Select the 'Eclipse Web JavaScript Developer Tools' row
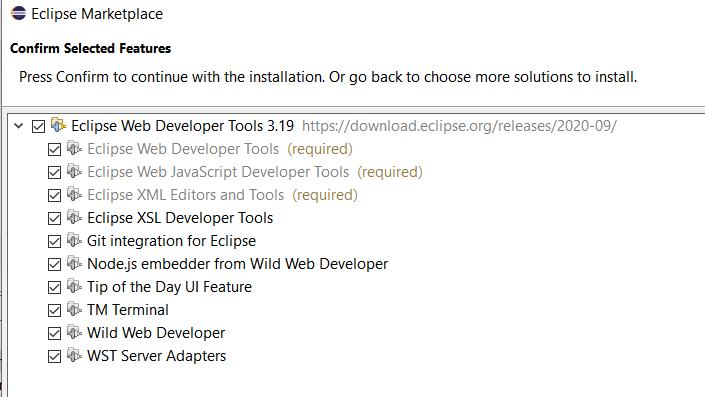 click(255, 172)
